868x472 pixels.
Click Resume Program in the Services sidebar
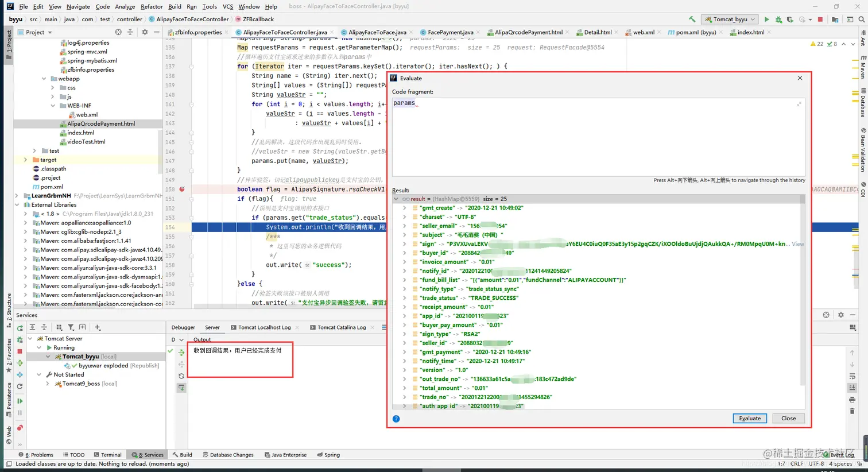pos(20,401)
